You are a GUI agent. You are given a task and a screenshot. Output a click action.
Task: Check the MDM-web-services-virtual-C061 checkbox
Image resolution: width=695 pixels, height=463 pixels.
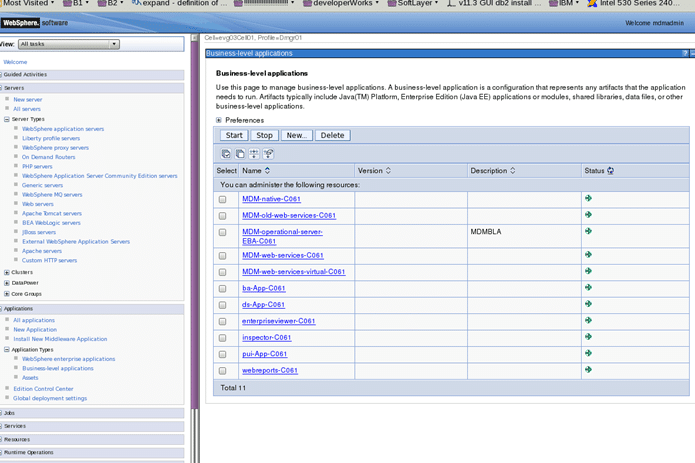pos(223,272)
